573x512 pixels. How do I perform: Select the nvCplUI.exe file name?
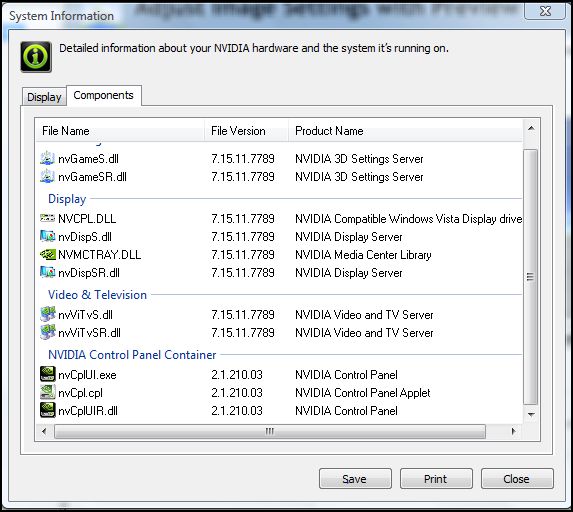[x=87, y=375]
